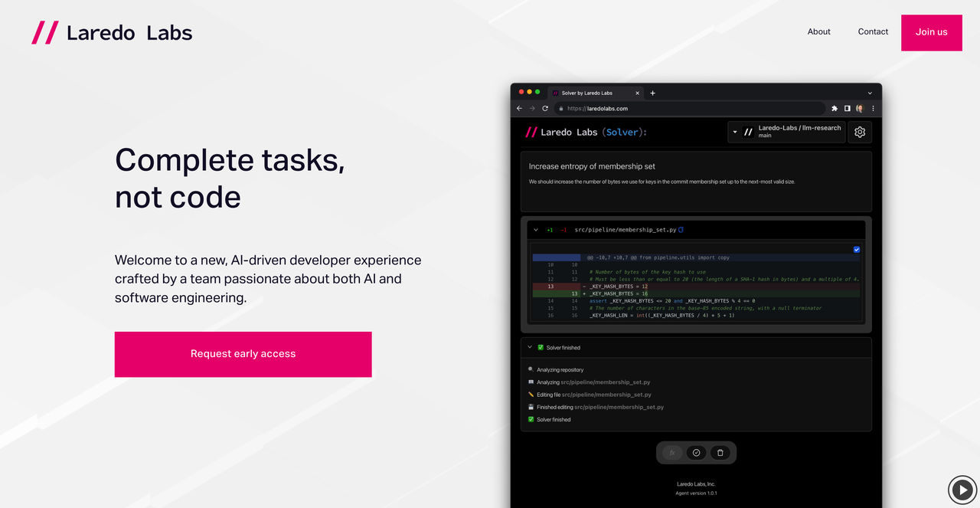The width and height of the screenshot is (980, 508).
Task: Copy the file path with the blue copy icon
Action: click(x=681, y=230)
